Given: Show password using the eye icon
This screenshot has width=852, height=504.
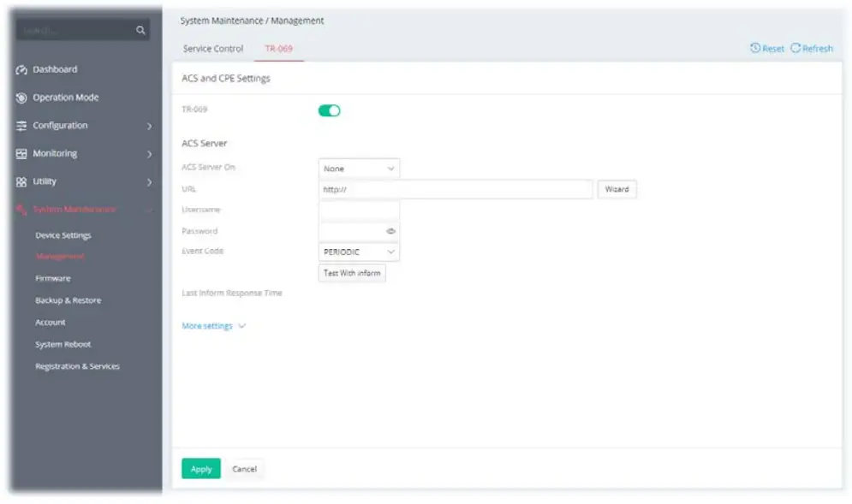Looking at the screenshot, I should [390, 231].
